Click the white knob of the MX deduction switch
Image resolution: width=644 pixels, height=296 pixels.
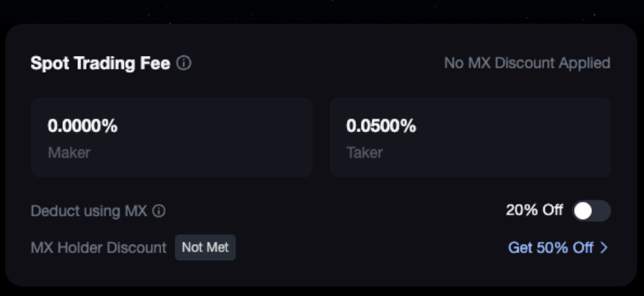(583, 211)
